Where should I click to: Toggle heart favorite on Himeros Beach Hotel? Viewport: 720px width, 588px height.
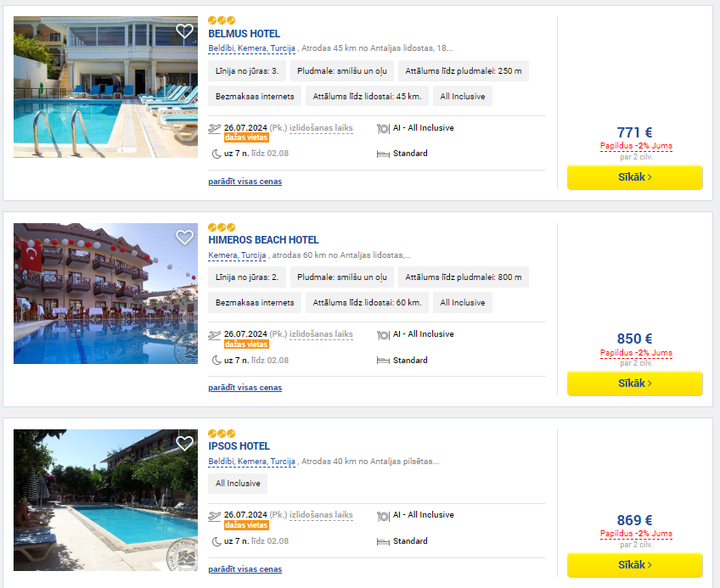(x=184, y=237)
